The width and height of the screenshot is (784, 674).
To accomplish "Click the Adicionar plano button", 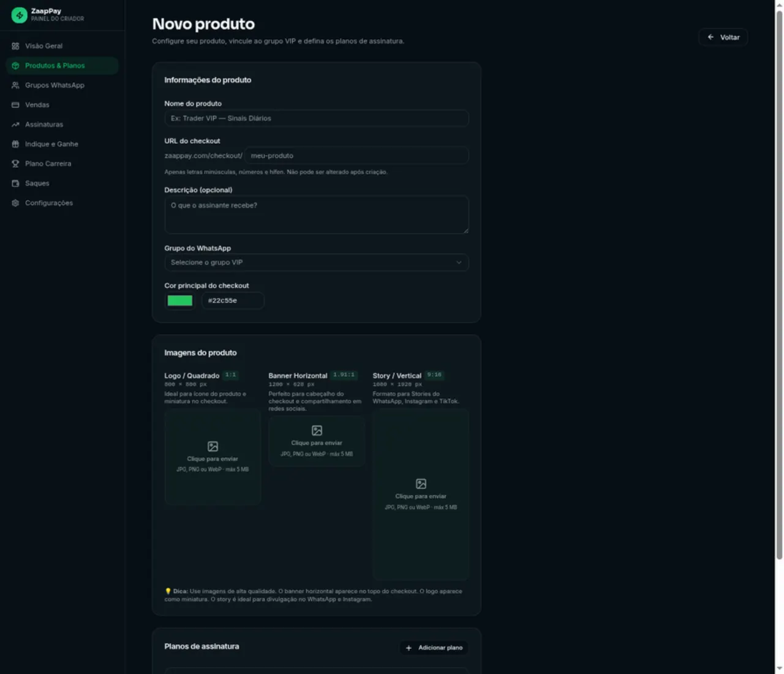I will 434,648.
